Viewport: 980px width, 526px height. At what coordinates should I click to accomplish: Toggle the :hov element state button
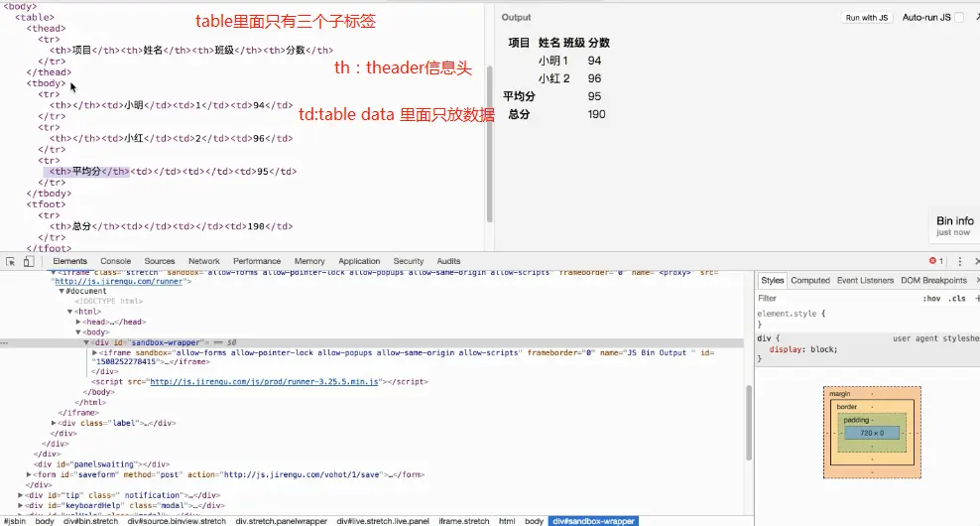point(931,299)
